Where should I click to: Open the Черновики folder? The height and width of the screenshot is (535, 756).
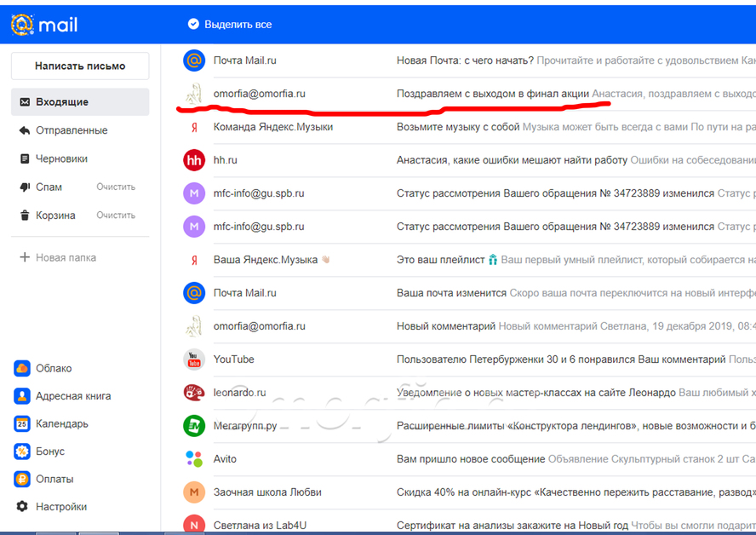[x=80, y=158]
